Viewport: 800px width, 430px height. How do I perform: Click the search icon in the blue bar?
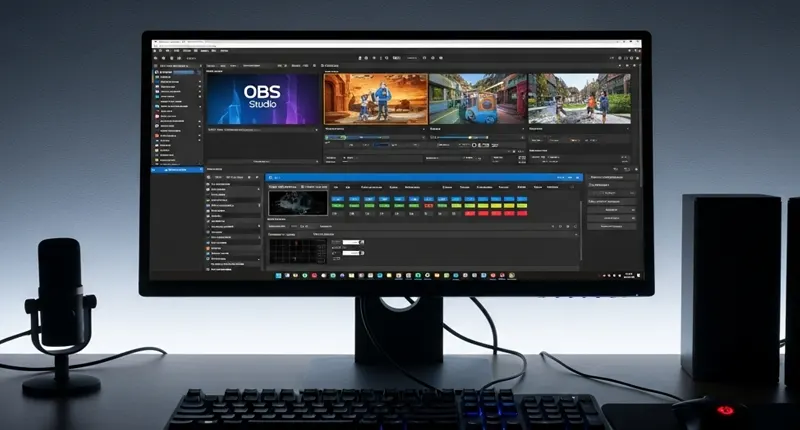[x=271, y=178]
